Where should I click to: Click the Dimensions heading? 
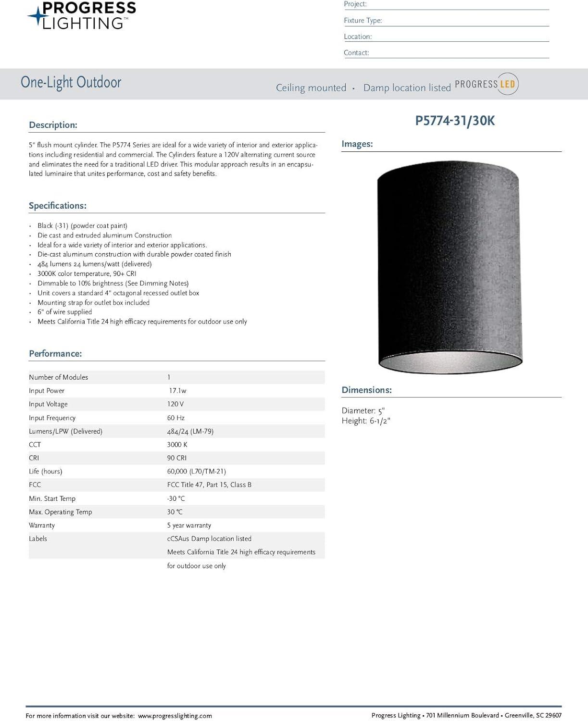coord(367,390)
